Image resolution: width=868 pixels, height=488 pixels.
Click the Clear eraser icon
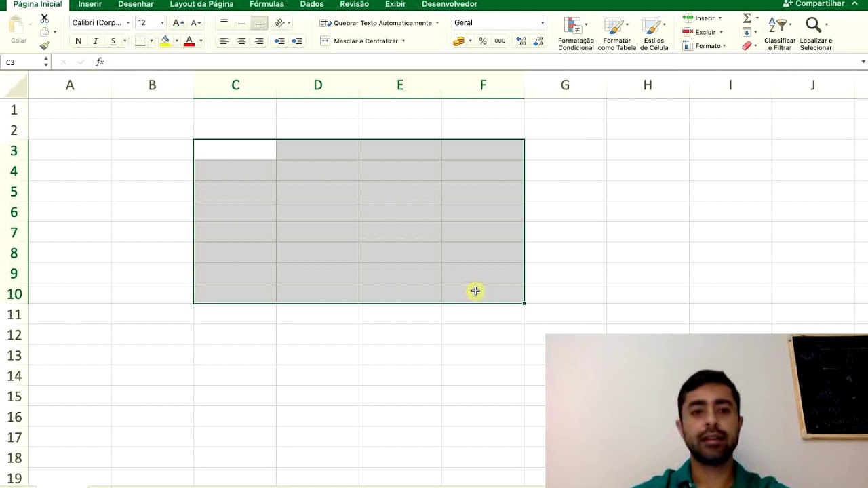coord(747,46)
